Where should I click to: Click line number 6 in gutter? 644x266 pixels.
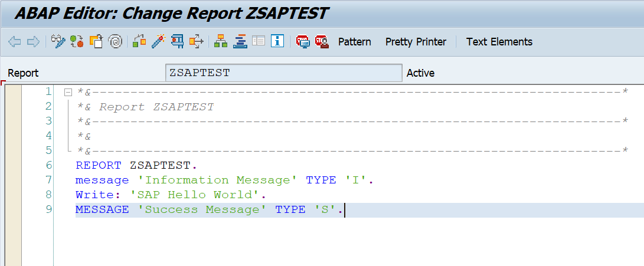tap(49, 165)
